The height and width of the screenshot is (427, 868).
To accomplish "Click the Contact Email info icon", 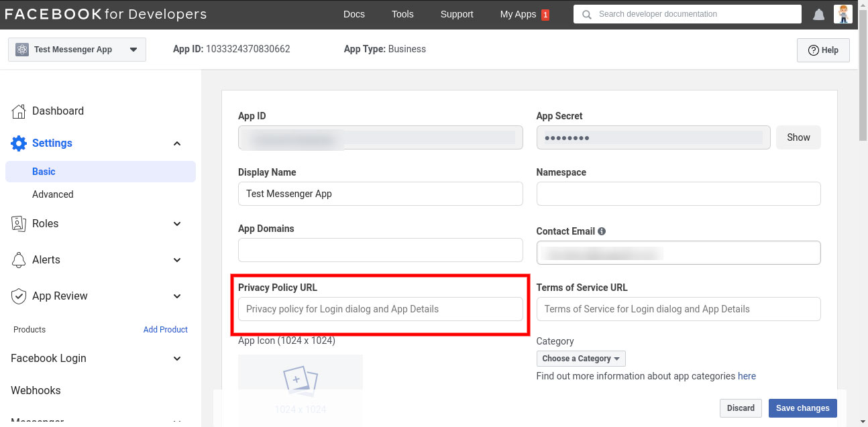I will (602, 231).
